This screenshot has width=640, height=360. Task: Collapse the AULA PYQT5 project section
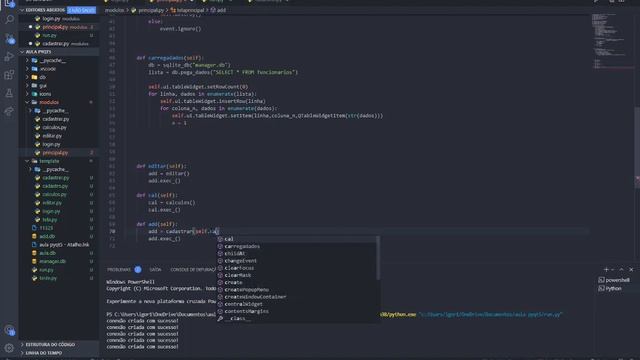pos(38,52)
